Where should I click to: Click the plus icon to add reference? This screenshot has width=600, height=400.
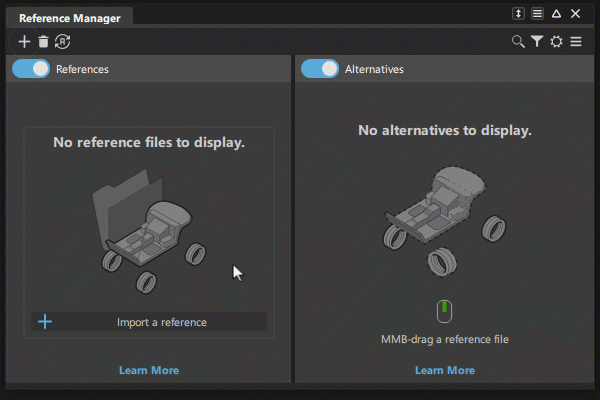[x=24, y=42]
